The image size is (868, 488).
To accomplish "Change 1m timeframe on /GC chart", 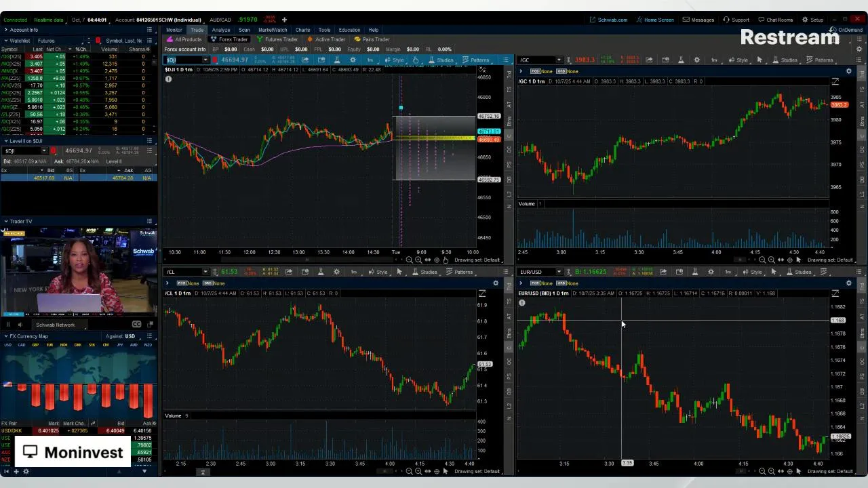I will point(713,60).
